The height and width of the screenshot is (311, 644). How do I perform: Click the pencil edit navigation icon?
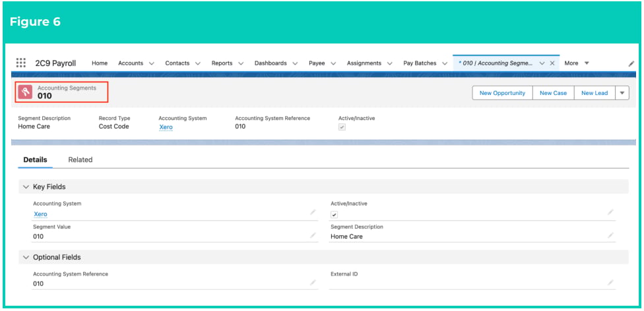[631, 64]
